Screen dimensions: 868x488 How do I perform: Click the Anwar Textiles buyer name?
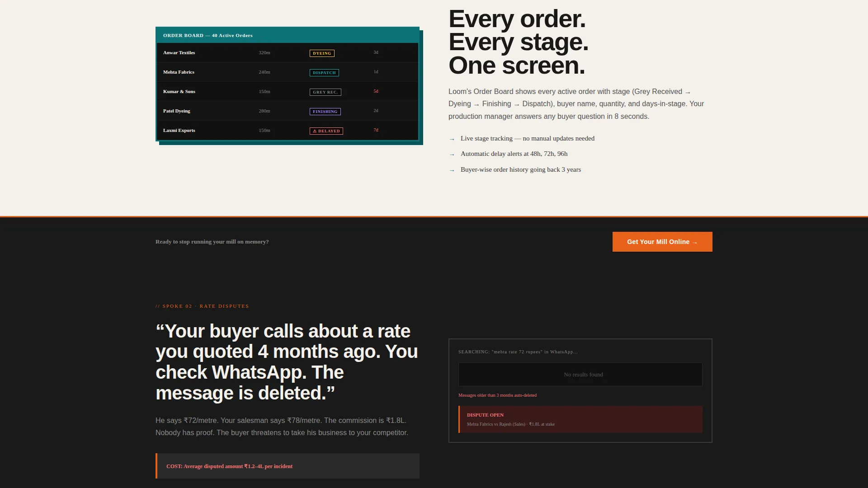pos(179,52)
